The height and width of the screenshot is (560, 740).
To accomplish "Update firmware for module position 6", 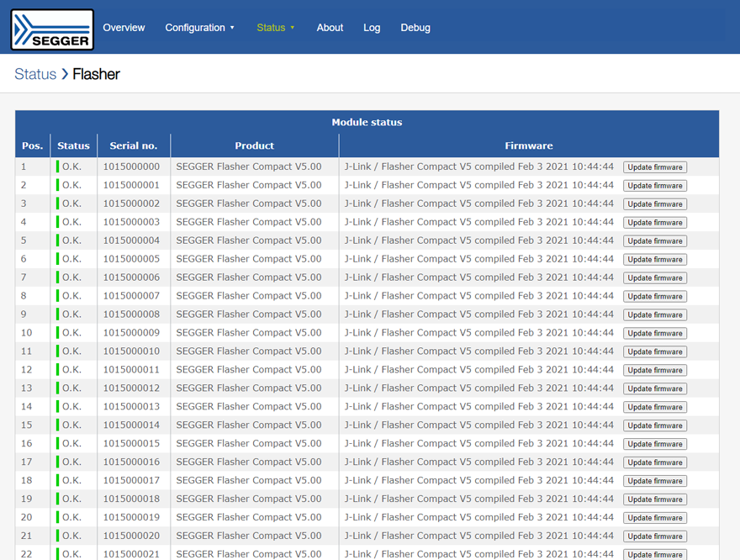I will pyautogui.click(x=654, y=259).
